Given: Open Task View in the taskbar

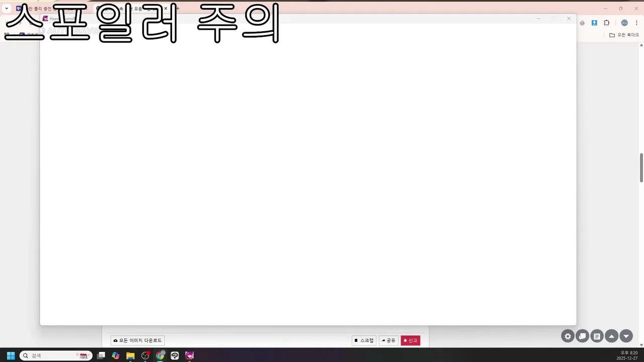Looking at the screenshot, I should pos(101,355).
